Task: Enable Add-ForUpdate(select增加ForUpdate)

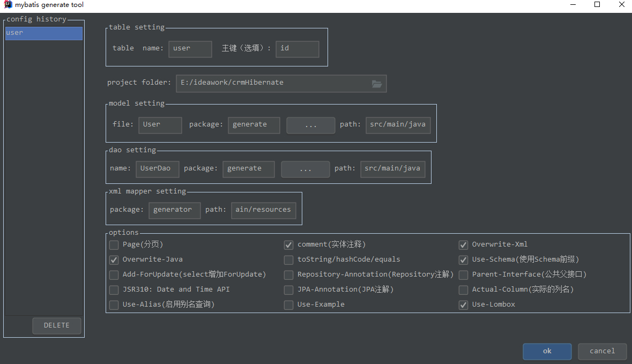Action: (114, 274)
